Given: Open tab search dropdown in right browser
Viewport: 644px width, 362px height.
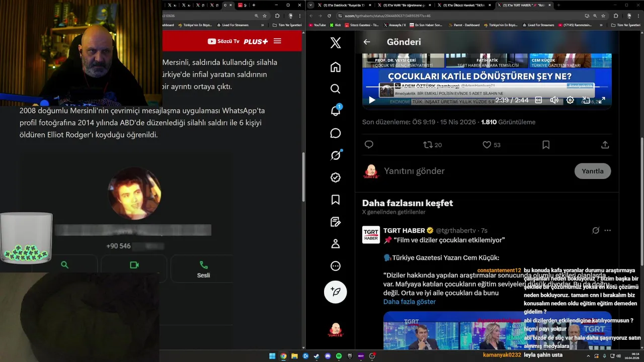Looking at the screenshot, I should point(310,5).
